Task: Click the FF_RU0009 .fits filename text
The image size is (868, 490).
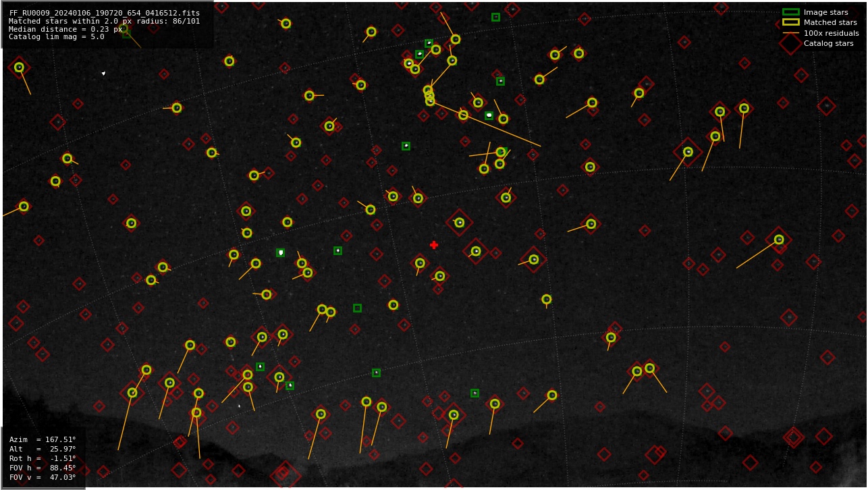Action: [x=105, y=13]
